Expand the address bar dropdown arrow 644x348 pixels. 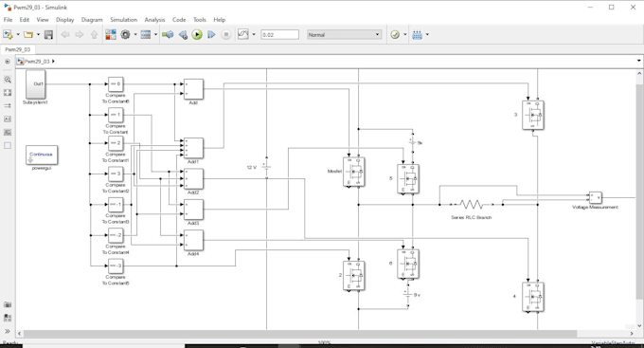638,61
